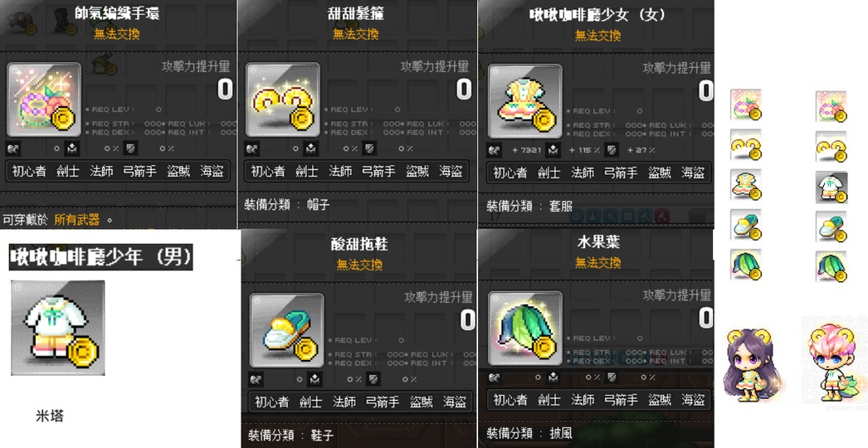Image resolution: width=868 pixels, height=448 pixels.
Task: Click the 甜甜髮箍 headband item icon
Action: 283,100
